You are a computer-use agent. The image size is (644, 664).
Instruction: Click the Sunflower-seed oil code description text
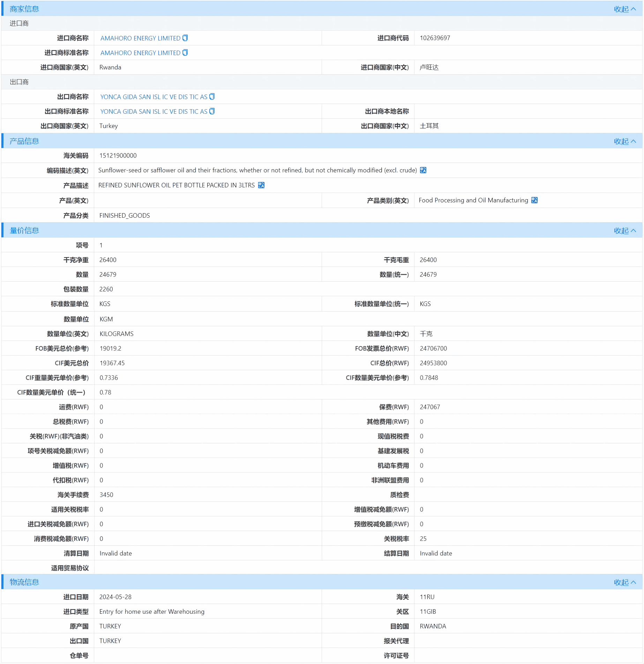257,170
